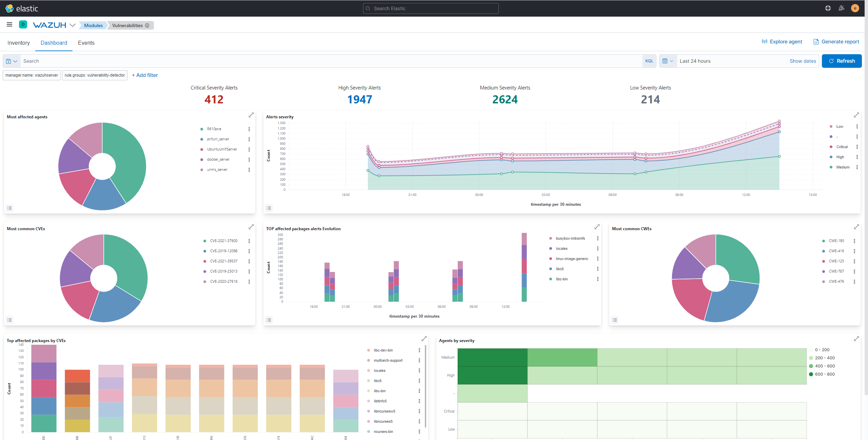868x440 pixels.
Task: Toggle CVE-2021-37600 legend item
Action: click(x=223, y=241)
